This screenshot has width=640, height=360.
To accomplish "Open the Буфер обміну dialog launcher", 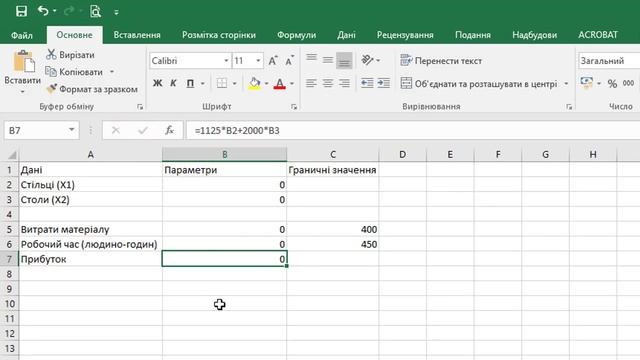I will point(140,107).
